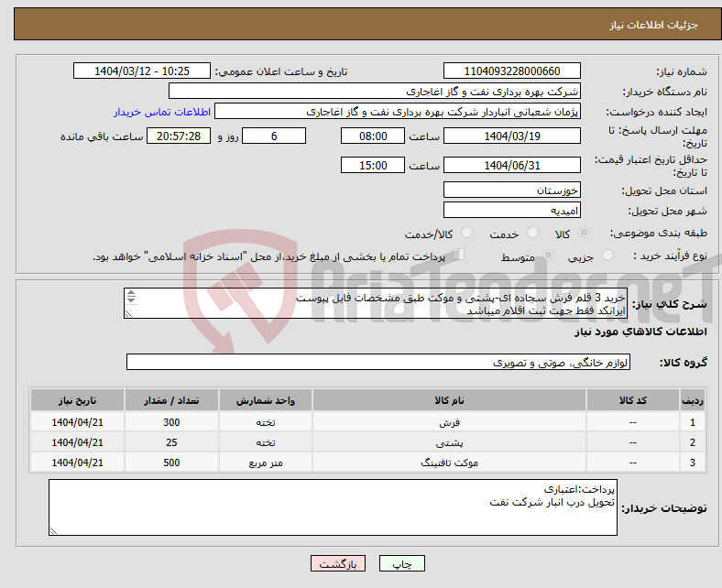Click the ردیف column header

(692, 400)
